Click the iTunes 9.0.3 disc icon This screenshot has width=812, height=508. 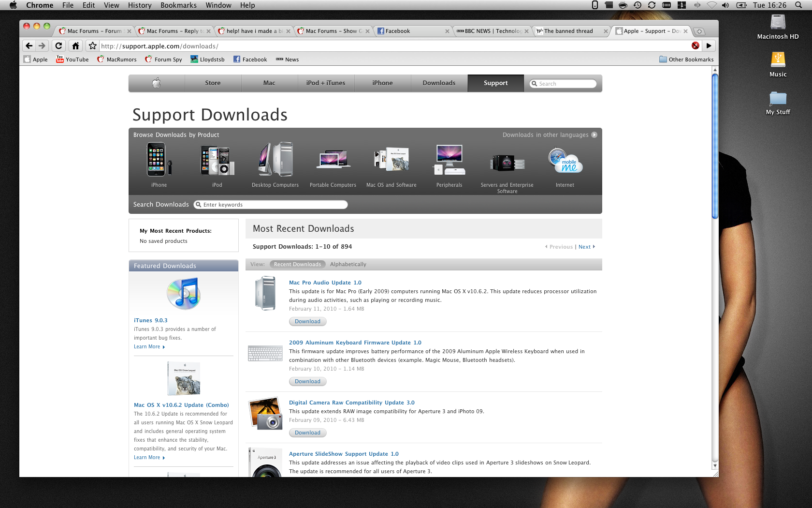(x=184, y=294)
